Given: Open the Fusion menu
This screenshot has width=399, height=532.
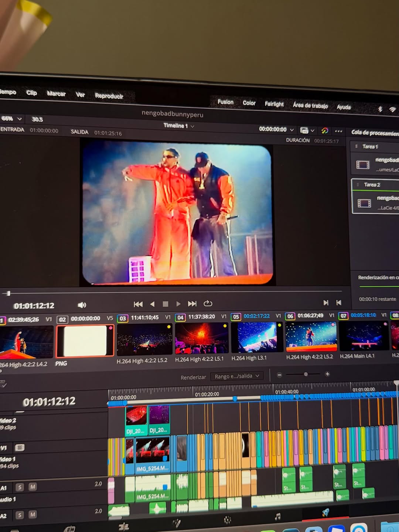Looking at the screenshot, I should pos(225,102).
